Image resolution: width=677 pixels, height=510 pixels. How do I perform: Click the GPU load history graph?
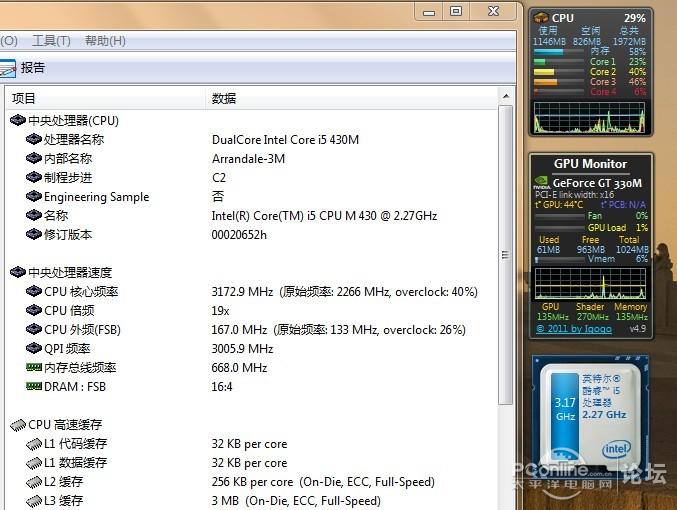click(x=590, y=284)
